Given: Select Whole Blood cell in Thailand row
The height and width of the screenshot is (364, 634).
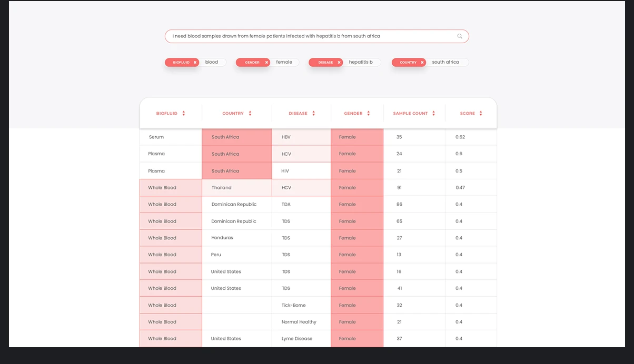Looking at the screenshot, I should 171,187.
